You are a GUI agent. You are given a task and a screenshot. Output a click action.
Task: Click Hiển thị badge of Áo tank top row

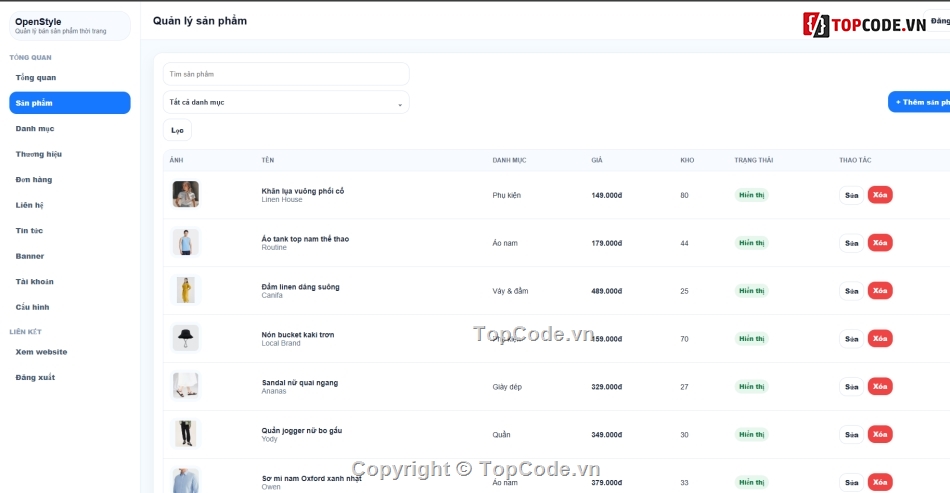coord(751,243)
